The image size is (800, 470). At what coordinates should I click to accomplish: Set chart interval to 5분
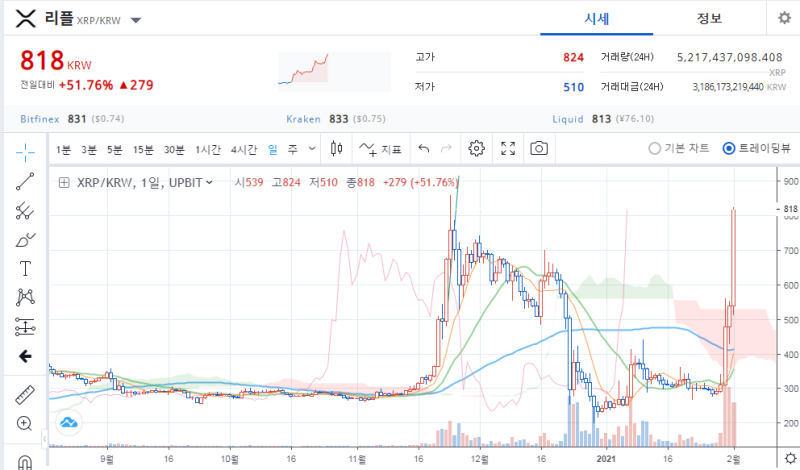[x=114, y=150]
